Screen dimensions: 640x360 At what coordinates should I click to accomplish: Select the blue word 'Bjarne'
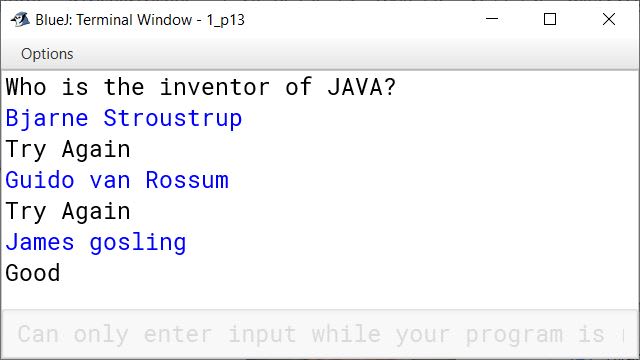point(47,118)
